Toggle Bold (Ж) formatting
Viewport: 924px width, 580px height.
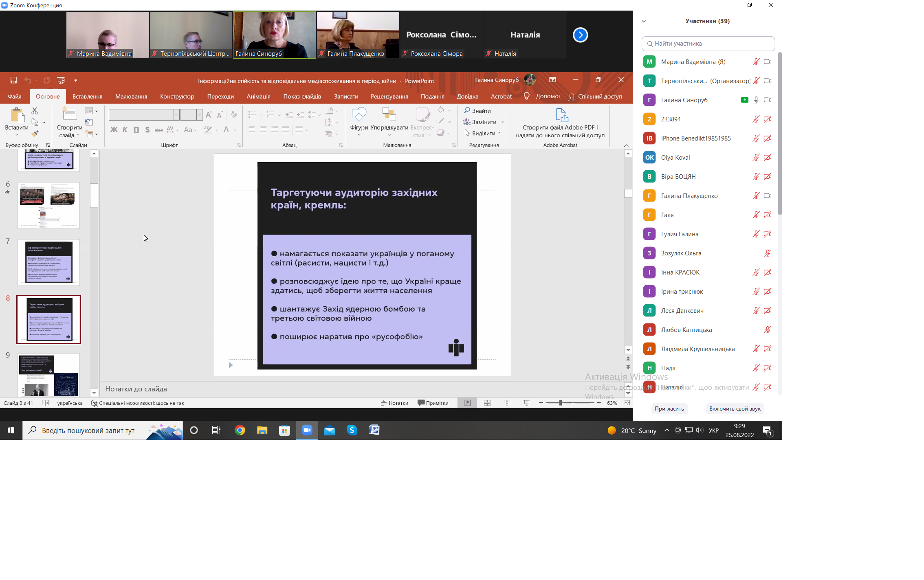pos(114,130)
